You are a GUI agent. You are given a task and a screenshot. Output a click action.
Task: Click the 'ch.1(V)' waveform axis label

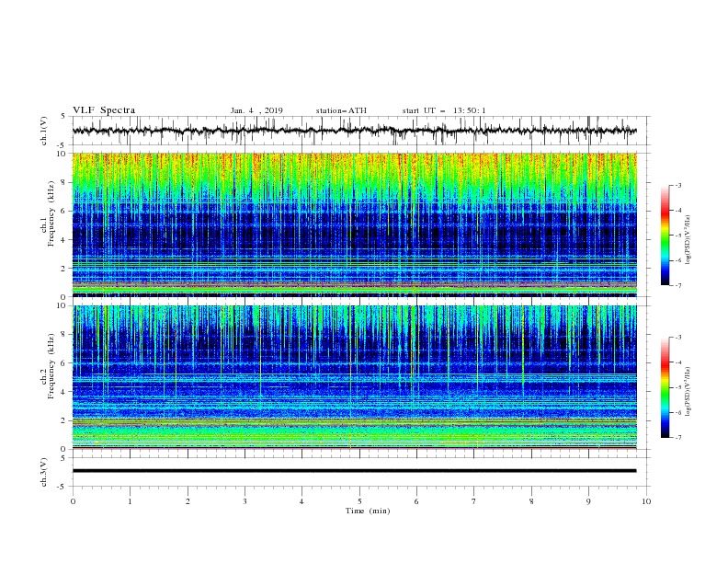pyautogui.click(x=44, y=131)
